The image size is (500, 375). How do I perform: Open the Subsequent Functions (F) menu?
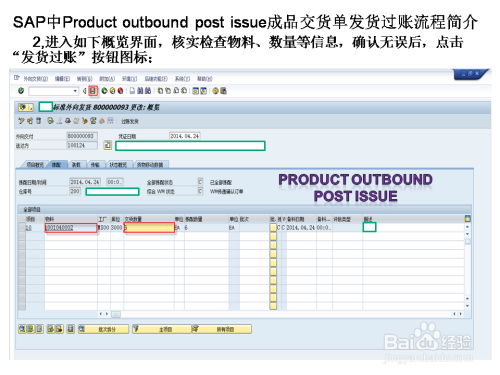(156, 79)
